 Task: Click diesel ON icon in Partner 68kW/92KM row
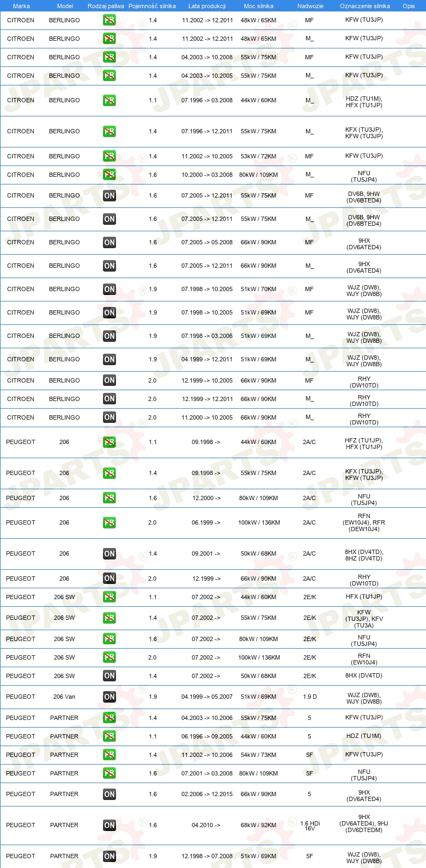pyautogui.click(x=109, y=825)
